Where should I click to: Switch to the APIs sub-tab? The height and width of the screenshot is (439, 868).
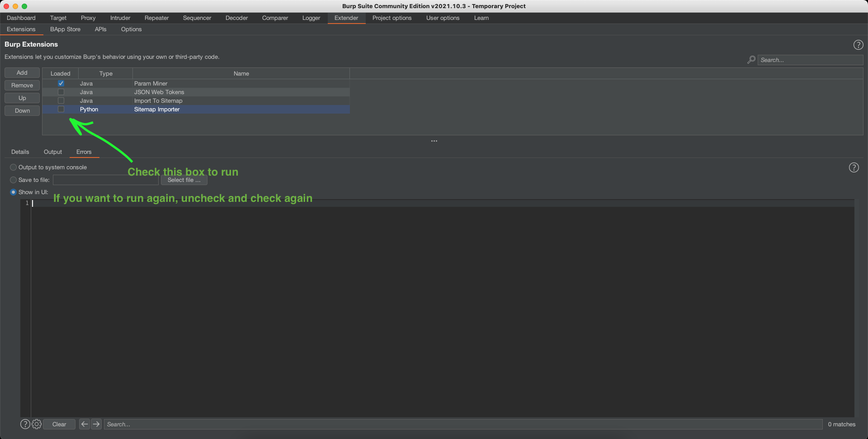tap(101, 29)
